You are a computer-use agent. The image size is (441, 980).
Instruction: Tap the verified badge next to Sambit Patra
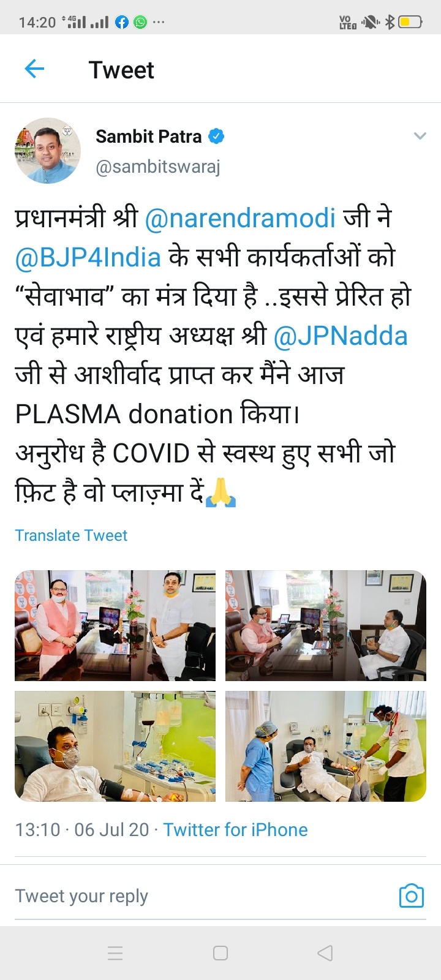(216, 136)
